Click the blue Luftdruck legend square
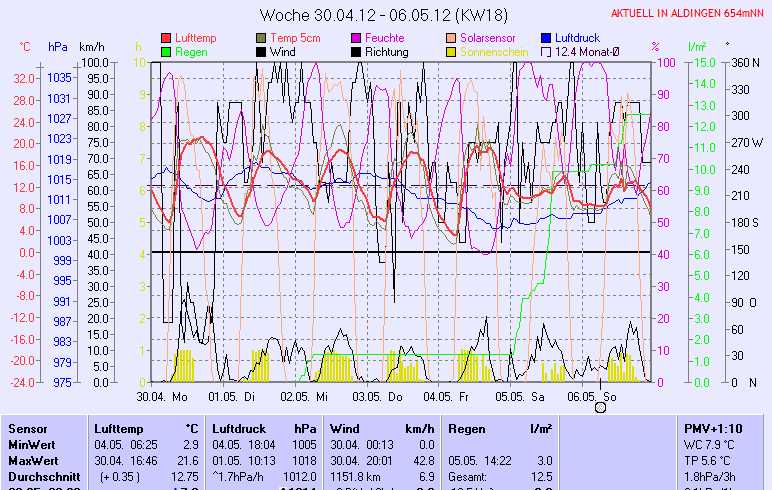This screenshot has height=490, width=772. pyautogui.click(x=546, y=38)
